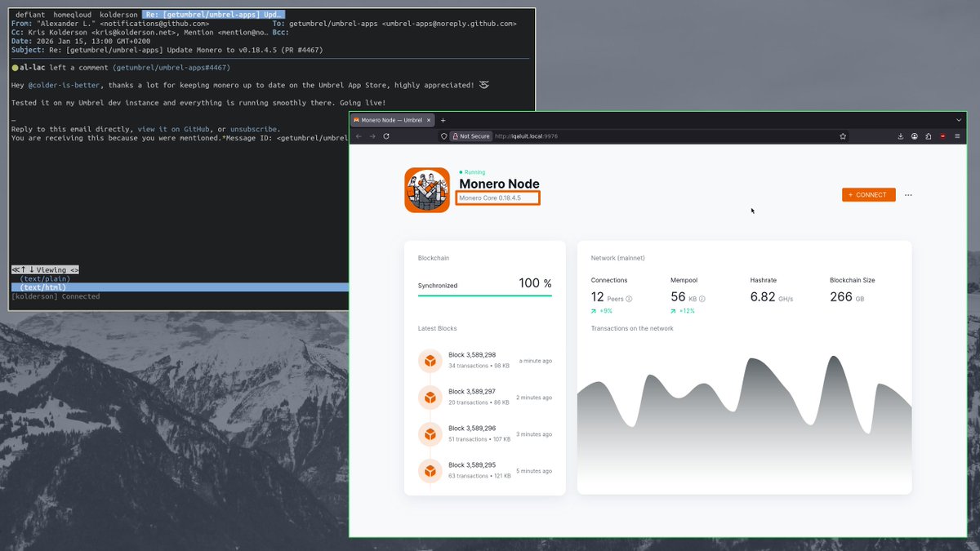Select the Re: [getumbrel/umbrel-apps] message tab
The height and width of the screenshot is (551, 980).
click(213, 15)
